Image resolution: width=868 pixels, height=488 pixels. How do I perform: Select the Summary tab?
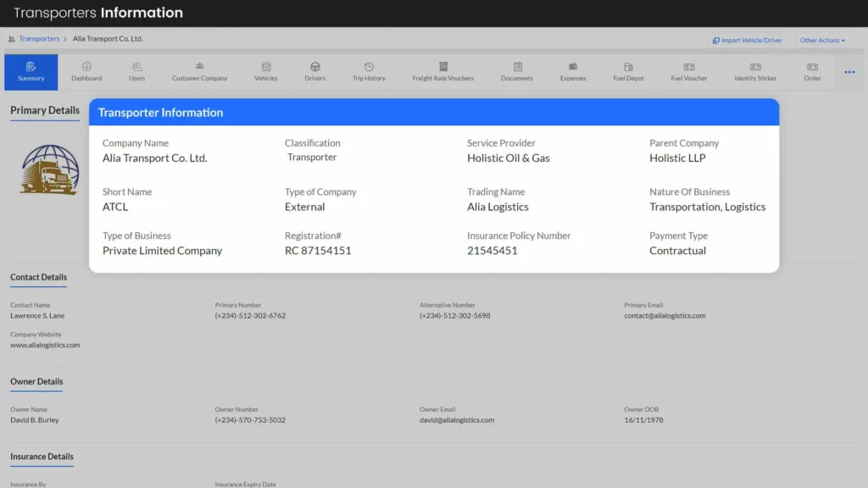(x=31, y=72)
